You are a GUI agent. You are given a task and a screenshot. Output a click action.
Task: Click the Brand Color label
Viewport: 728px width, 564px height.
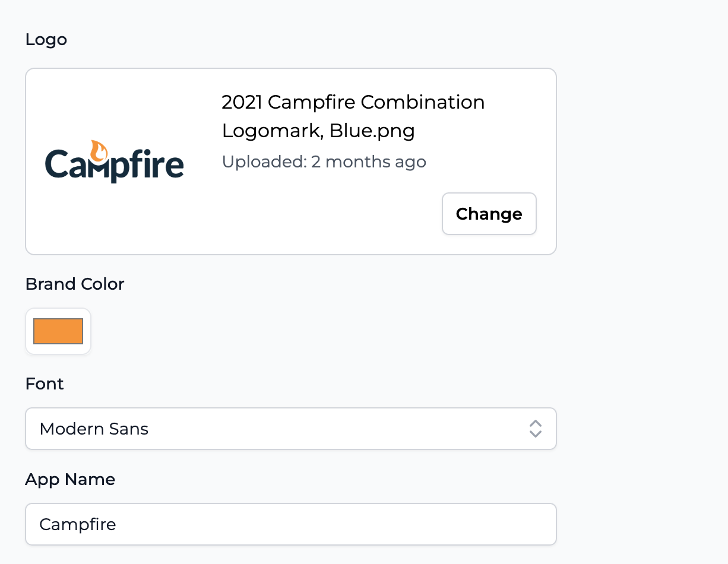[75, 284]
